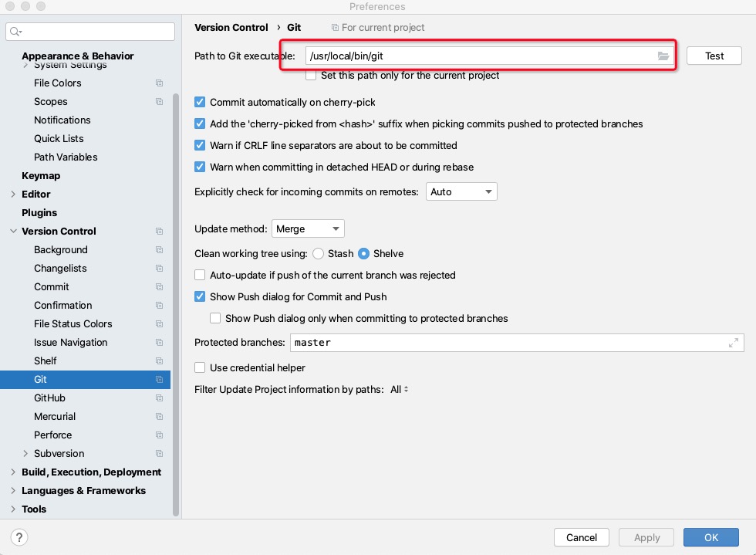This screenshot has width=756, height=555.
Task: Click the expand icon in Protected branches field
Action: tap(733, 343)
